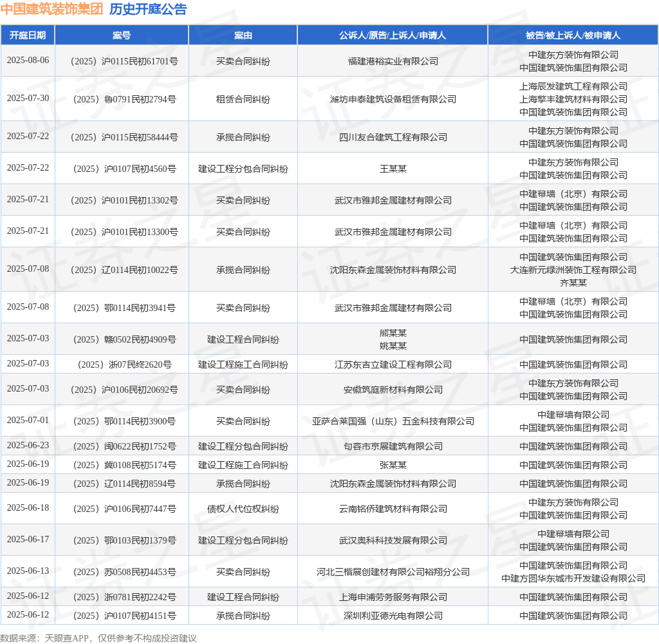Viewport: 659px width, 644px height.
Task: Select case number 鄂0114民初3900号
Action: click(124, 421)
